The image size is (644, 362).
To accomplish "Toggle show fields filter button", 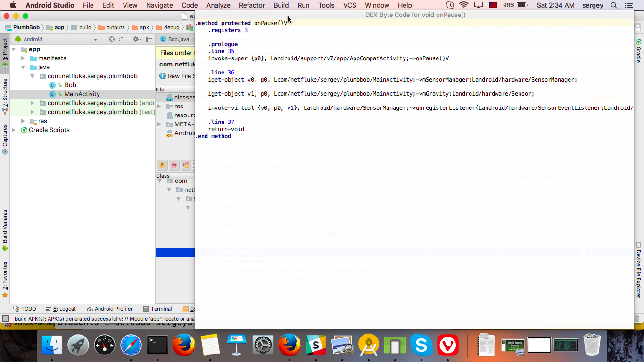I will coord(162,165).
